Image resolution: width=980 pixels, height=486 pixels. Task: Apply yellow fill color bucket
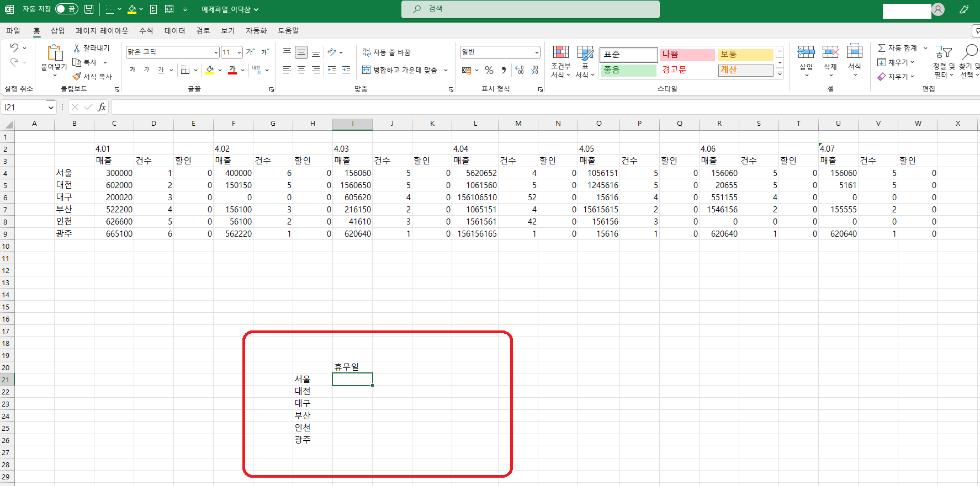(210, 70)
